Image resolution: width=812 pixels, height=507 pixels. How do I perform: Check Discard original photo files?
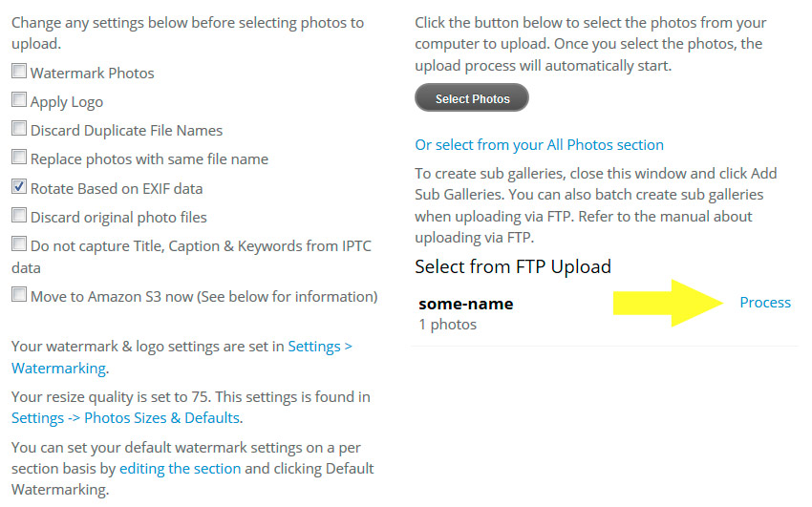click(x=19, y=215)
